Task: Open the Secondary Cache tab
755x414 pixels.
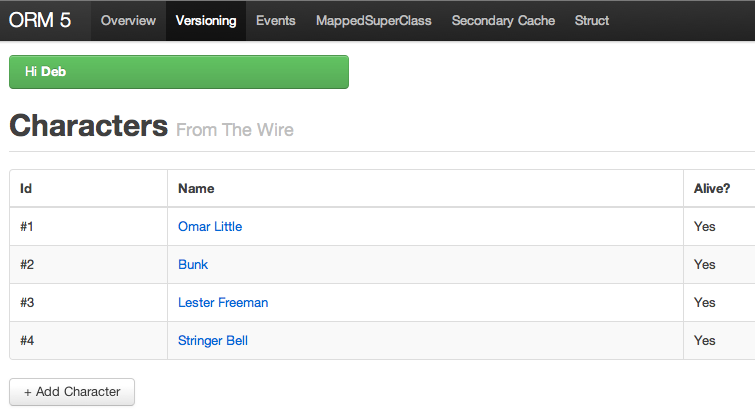Action: [503, 20]
